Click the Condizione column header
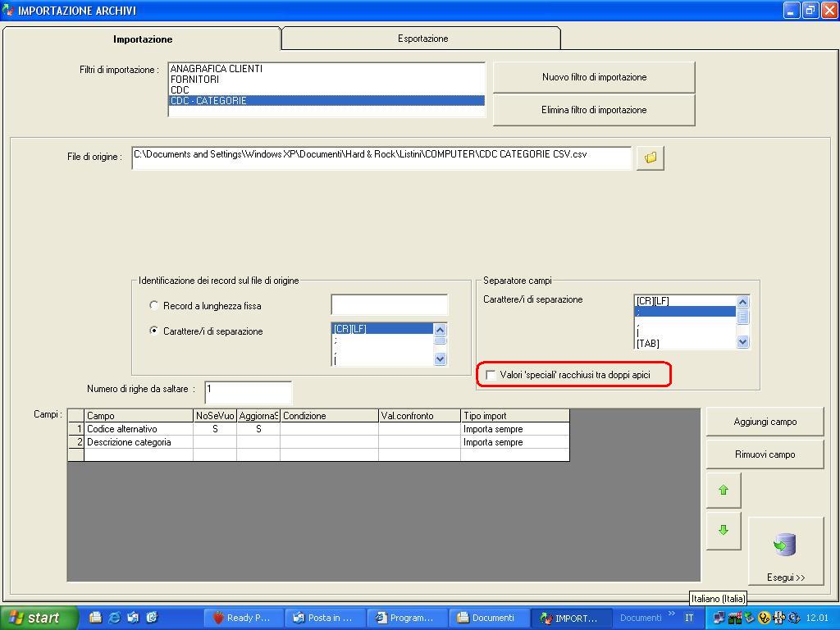Viewport: 840px width, 630px height. tap(329, 416)
